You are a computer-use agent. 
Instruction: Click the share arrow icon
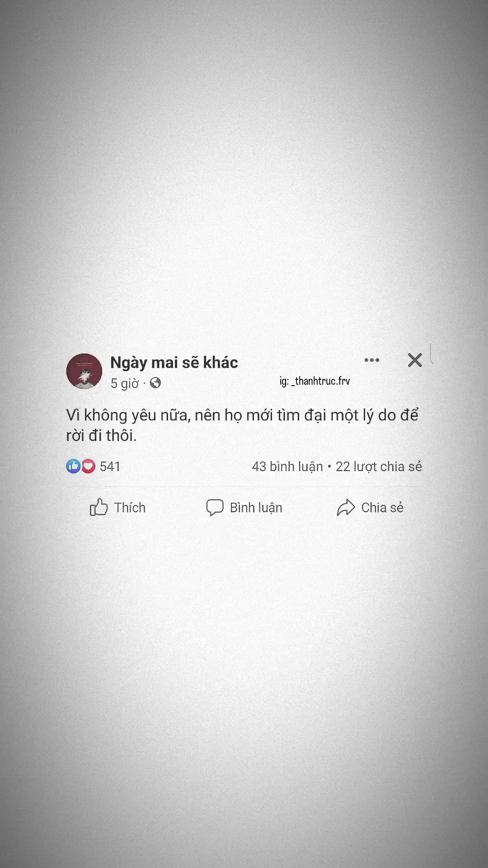click(346, 507)
